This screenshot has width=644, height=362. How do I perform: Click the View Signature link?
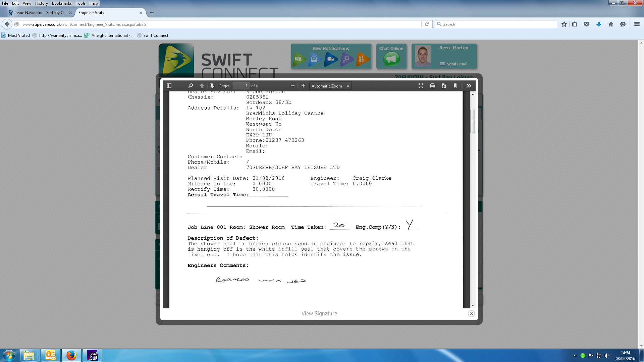(x=319, y=313)
